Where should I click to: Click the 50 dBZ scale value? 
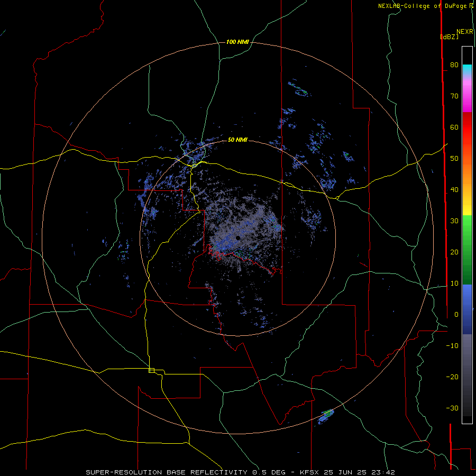pos(454,159)
